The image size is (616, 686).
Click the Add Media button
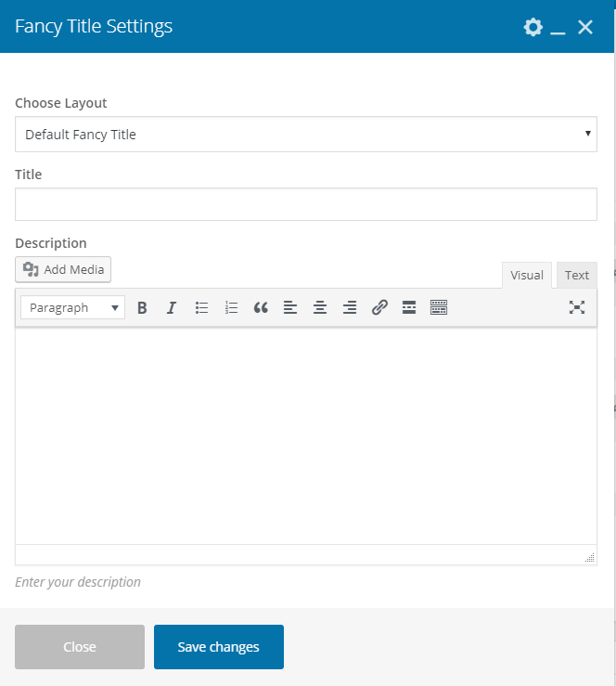63,269
